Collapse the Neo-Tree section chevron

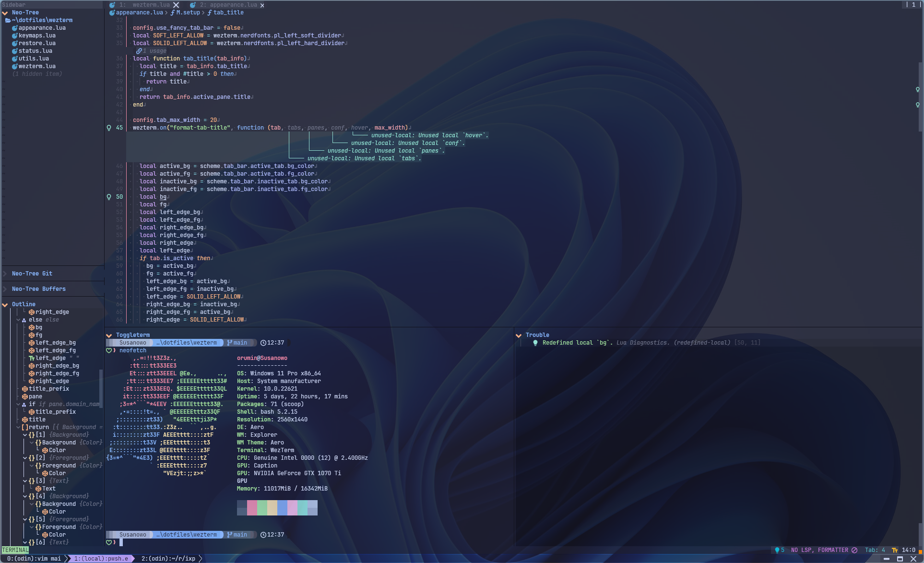[5, 12]
